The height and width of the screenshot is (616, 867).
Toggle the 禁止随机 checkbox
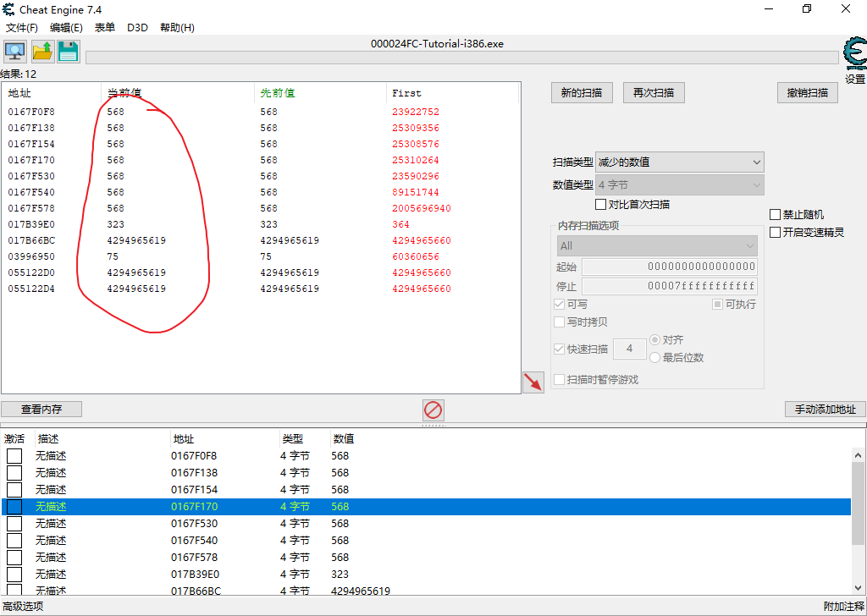[776, 214]
